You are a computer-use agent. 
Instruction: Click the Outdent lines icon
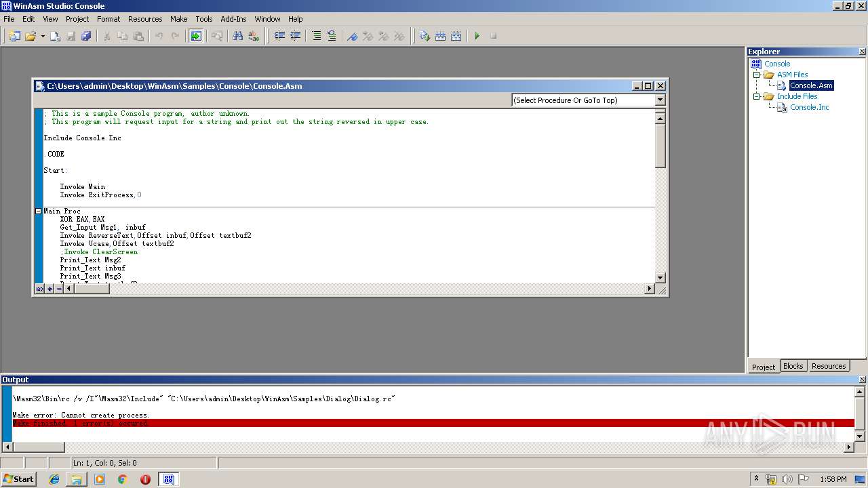[x=295, y=36]
